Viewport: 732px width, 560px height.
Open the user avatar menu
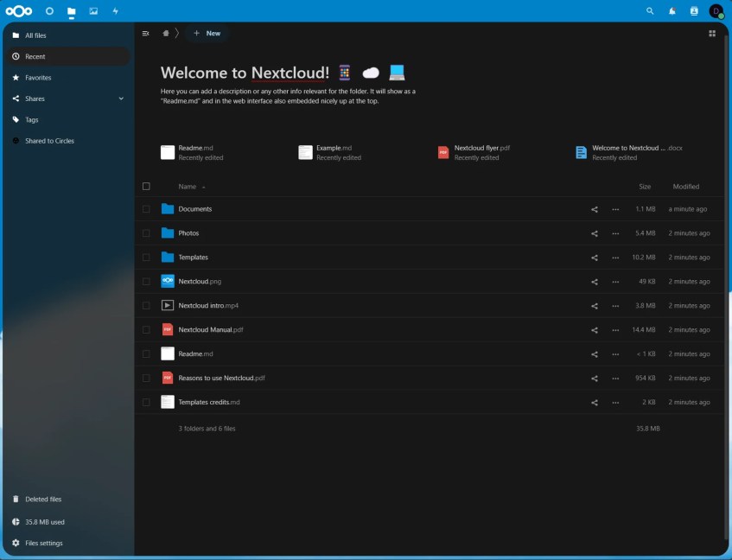click(716, 10)
